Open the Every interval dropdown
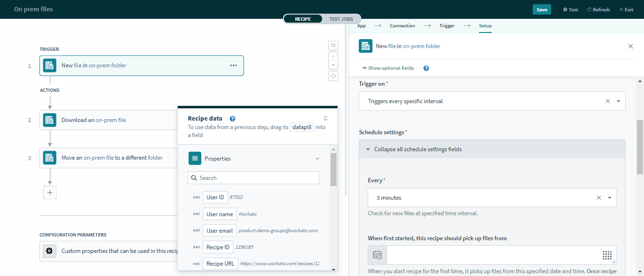The image size is (644, 276). tap(609, 198)
